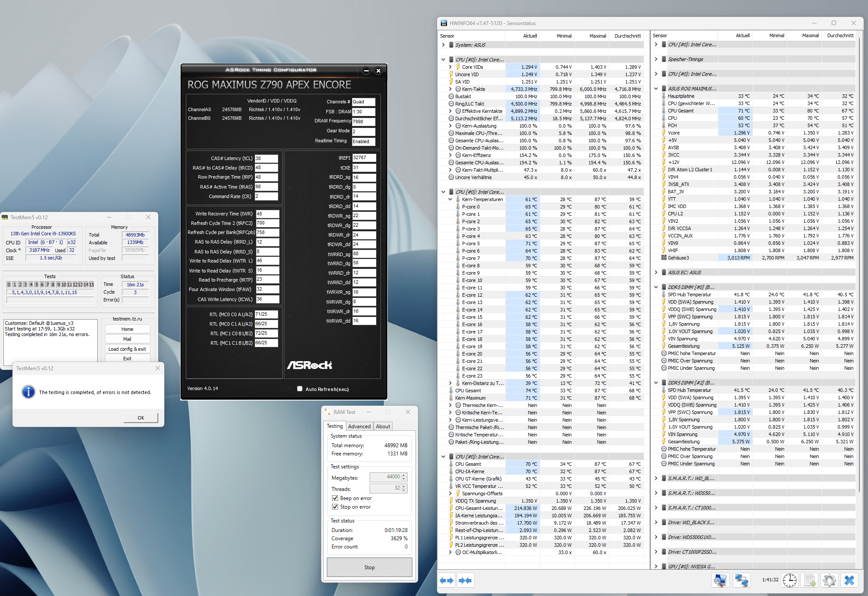Collapse the Kern-Temperaturen tree node
Image resolution: width=868 pixels, height=596 pixels.
[x=450, y=199]
